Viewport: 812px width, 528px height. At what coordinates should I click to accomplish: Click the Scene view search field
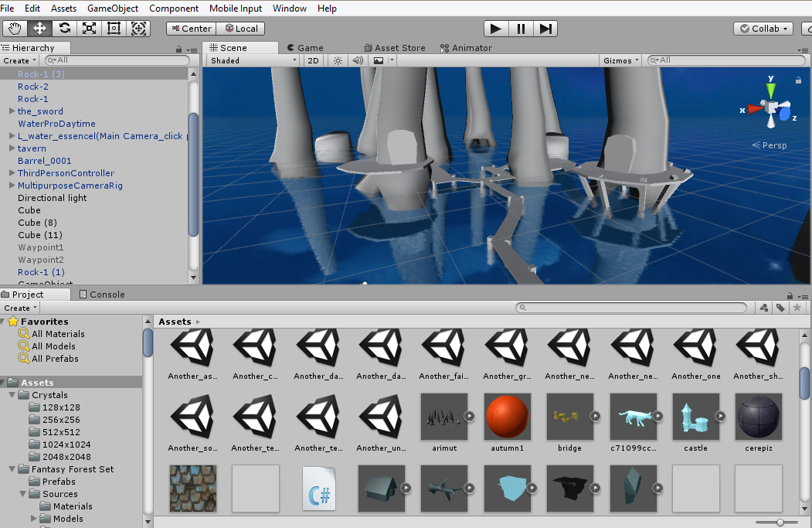pos(726,60)
